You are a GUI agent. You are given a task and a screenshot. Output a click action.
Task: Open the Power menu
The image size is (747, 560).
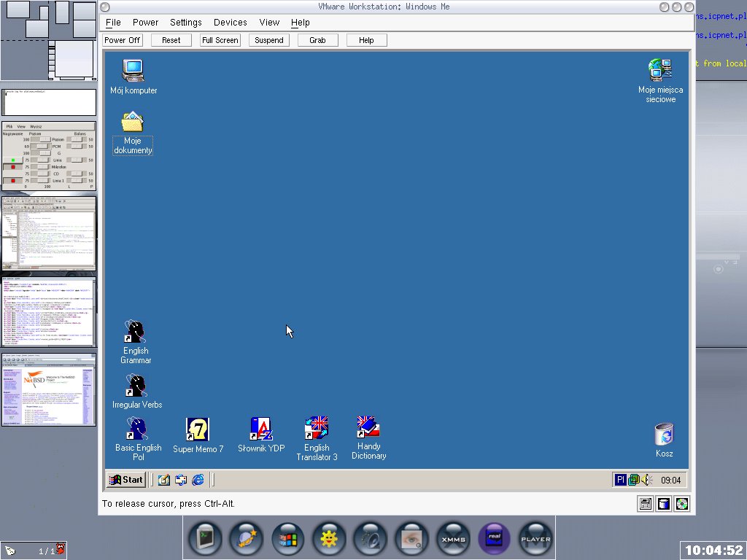pos(145,23)
